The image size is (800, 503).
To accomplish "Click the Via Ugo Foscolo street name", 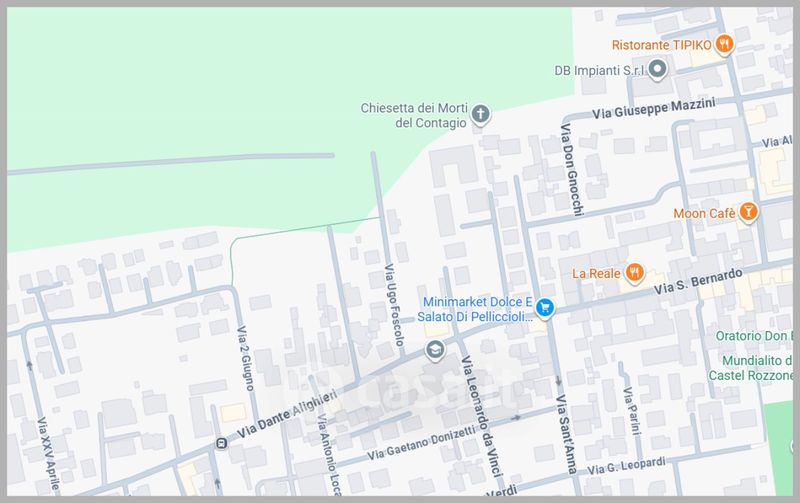I will [x=393, y=305].
